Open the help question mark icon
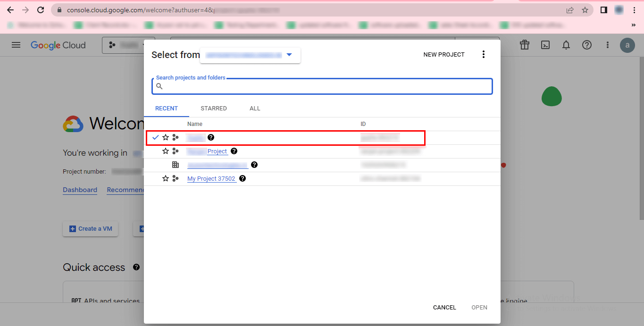The image size is (644, 326). [x=586, y=45]
